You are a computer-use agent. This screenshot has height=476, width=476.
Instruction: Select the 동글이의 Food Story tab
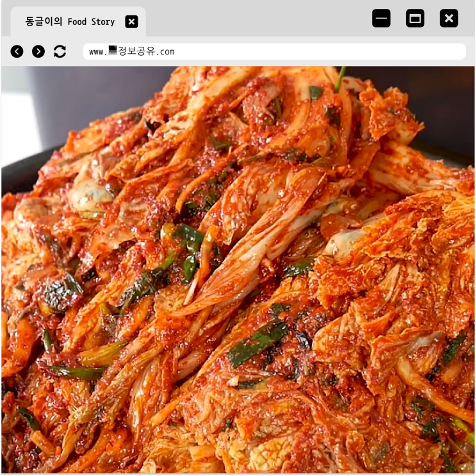click(78, 22)
